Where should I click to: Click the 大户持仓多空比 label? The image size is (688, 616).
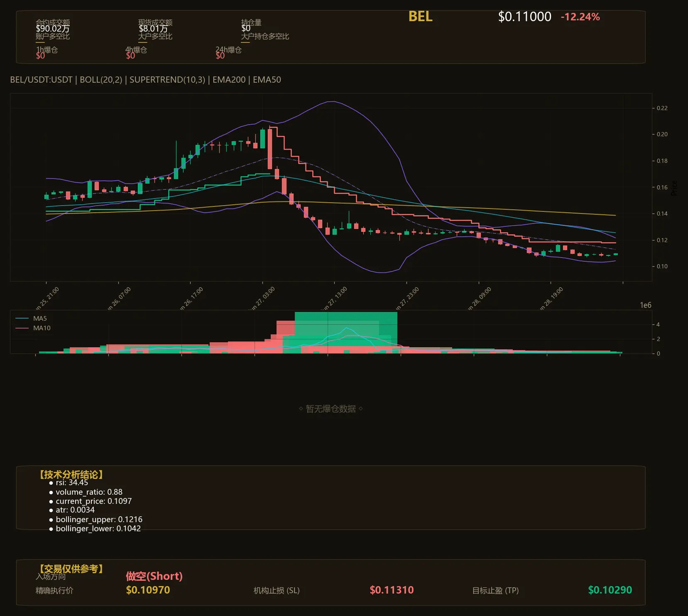click(265, 36)
